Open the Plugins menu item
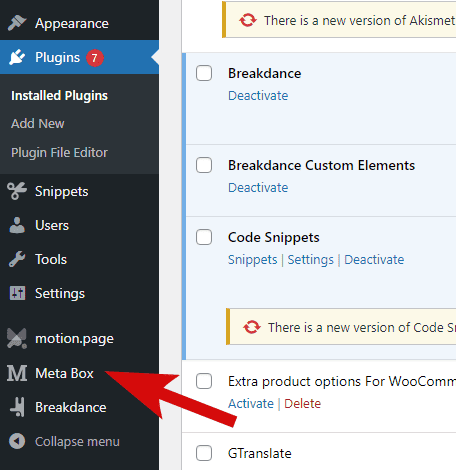 [79, 57]
